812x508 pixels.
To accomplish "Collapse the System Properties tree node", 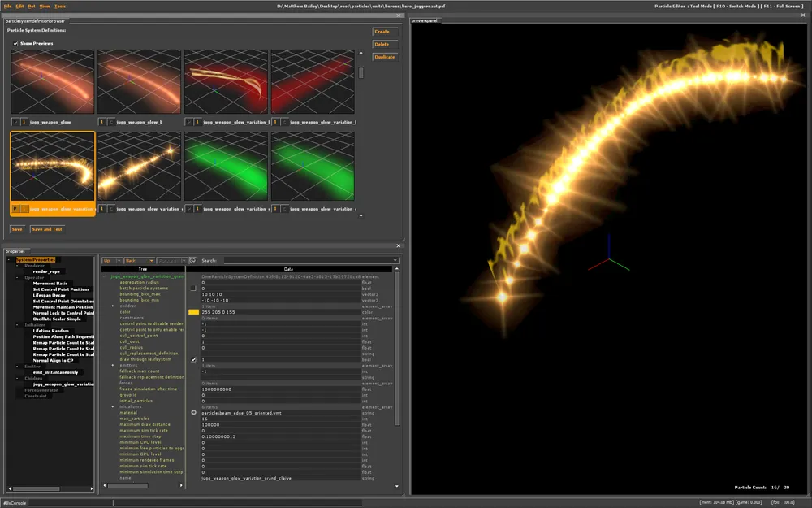I will (x=11, y=260).
